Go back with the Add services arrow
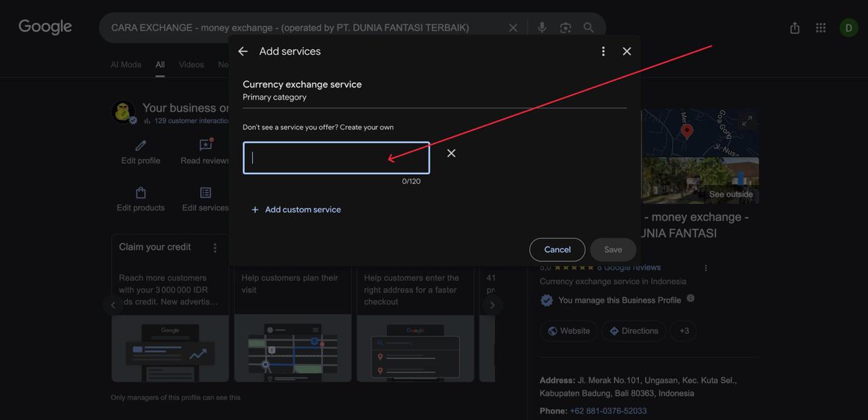868x420 pixels. (243, 51)
